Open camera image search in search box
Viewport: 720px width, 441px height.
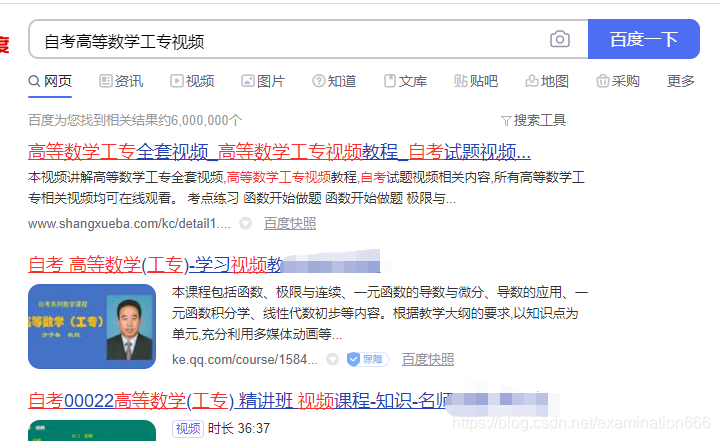point(560,40)
